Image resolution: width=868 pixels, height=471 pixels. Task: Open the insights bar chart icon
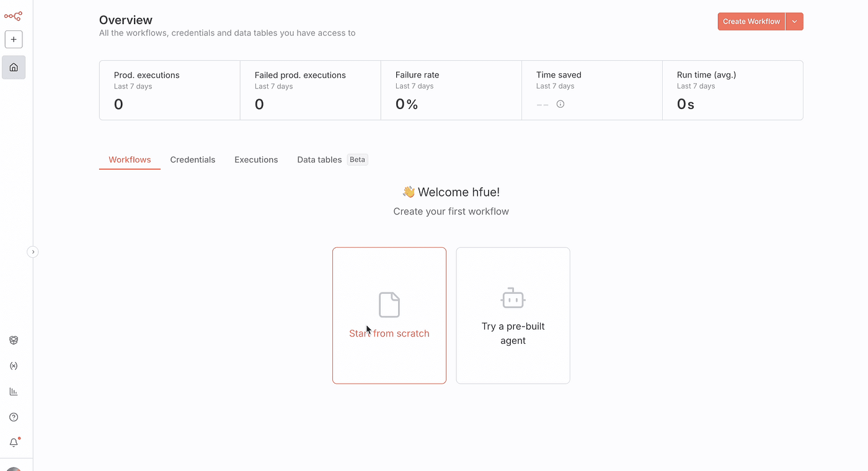point(14,392)
